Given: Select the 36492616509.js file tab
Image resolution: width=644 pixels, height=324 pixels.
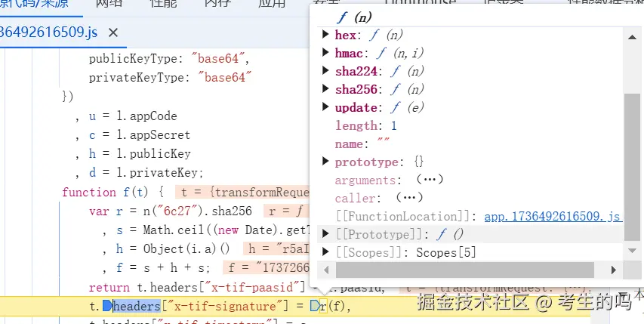Looking at the screenshot, I should [x=48, y=32].
